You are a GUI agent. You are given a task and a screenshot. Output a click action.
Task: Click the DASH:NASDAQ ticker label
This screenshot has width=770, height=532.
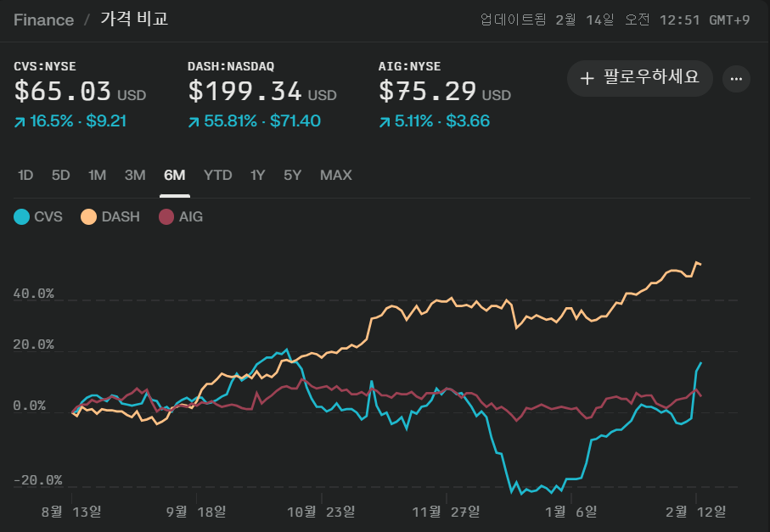pyautogui.click(x=231, y=66)
